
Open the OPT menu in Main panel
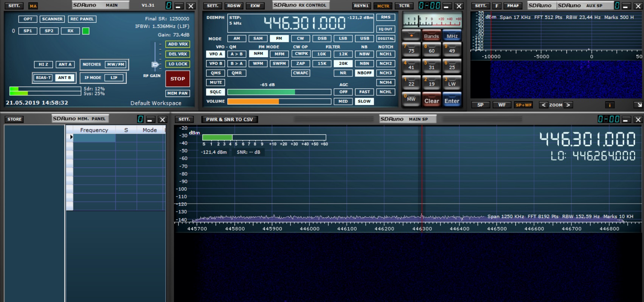(28, 19)
